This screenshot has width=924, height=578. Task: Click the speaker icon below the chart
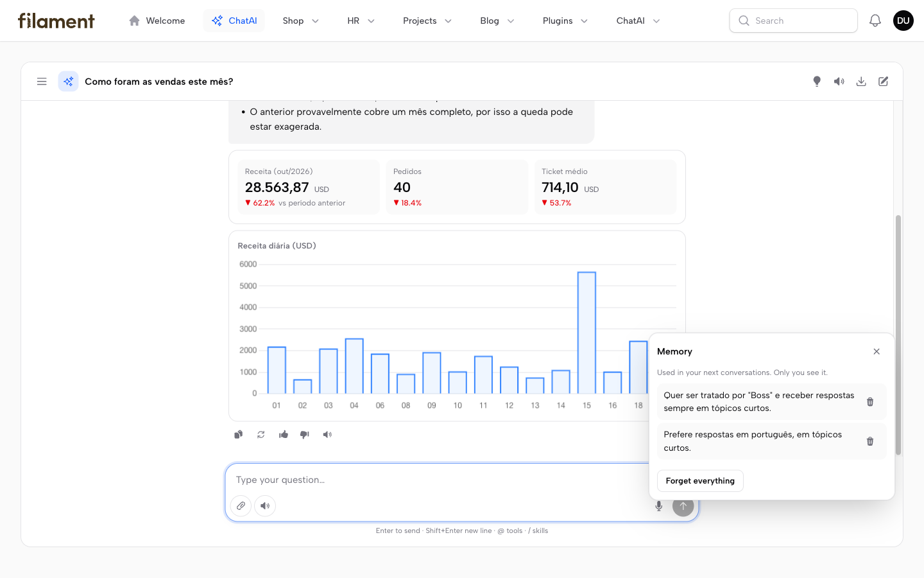pyautogui.click(x=327, y=435)
